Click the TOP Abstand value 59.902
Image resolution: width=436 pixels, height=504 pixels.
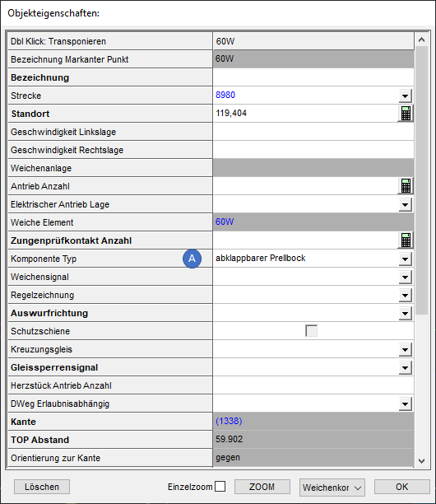click(230, 439)
